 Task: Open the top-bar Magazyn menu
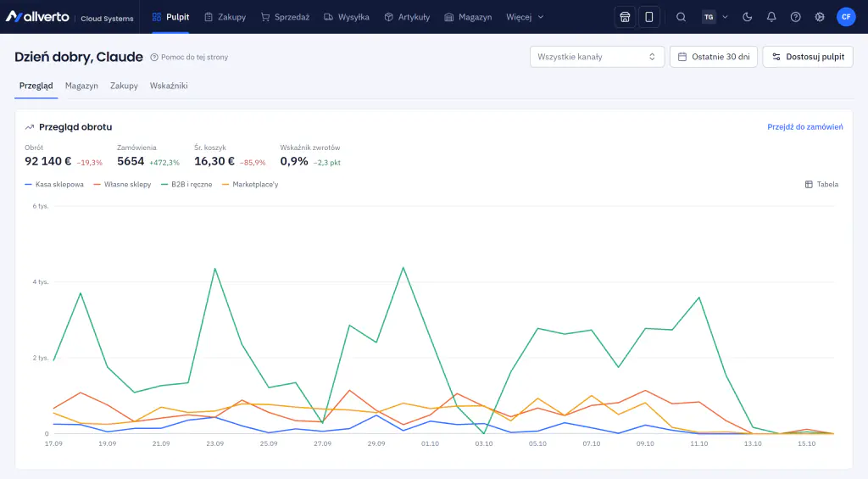point(468,17)
